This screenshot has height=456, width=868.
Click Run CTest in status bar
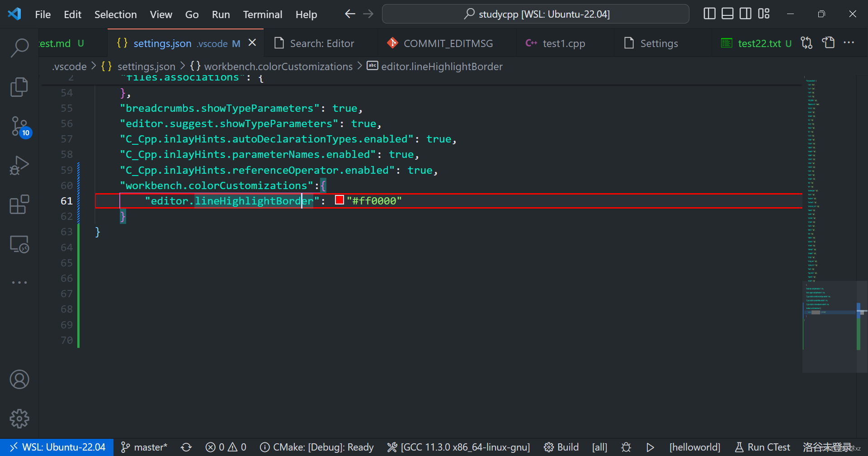click(x=762, y=447)
